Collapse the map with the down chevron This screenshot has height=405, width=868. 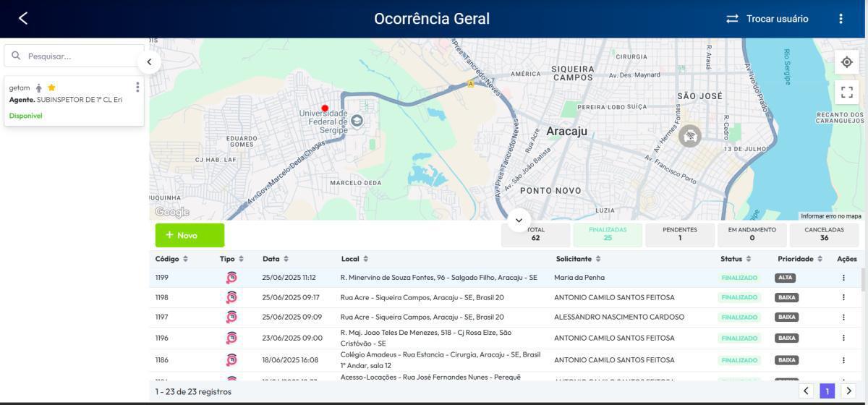click(519, 220)
